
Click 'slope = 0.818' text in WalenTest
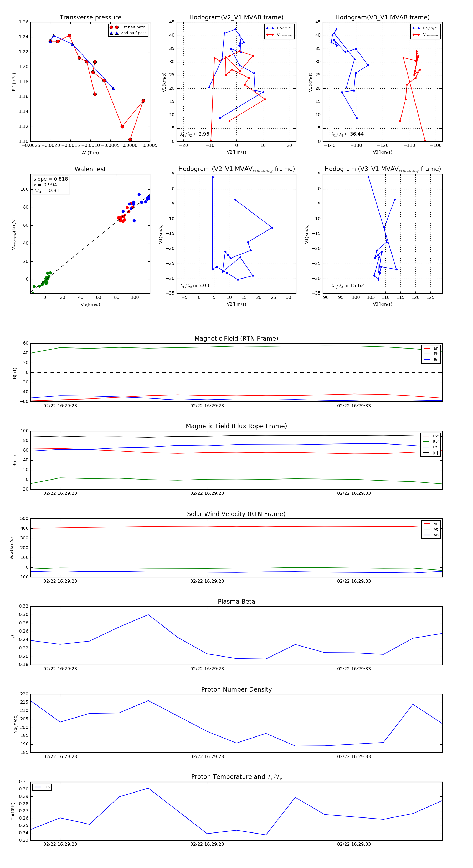pos(50,179)
